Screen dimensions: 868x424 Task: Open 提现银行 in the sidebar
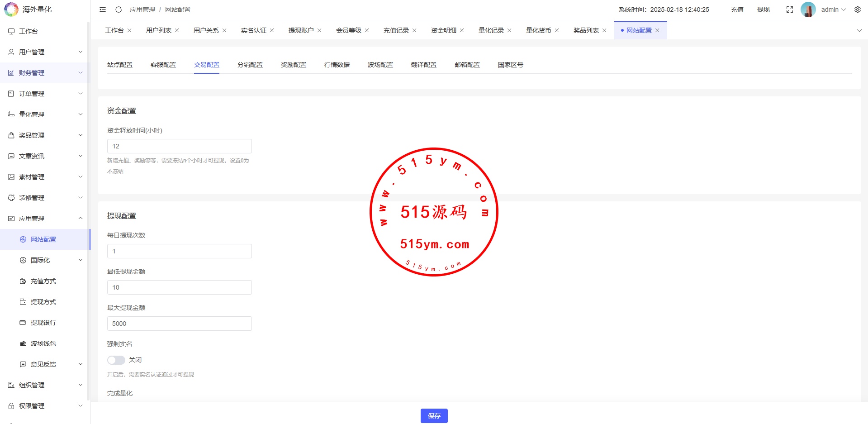(43, 323)
